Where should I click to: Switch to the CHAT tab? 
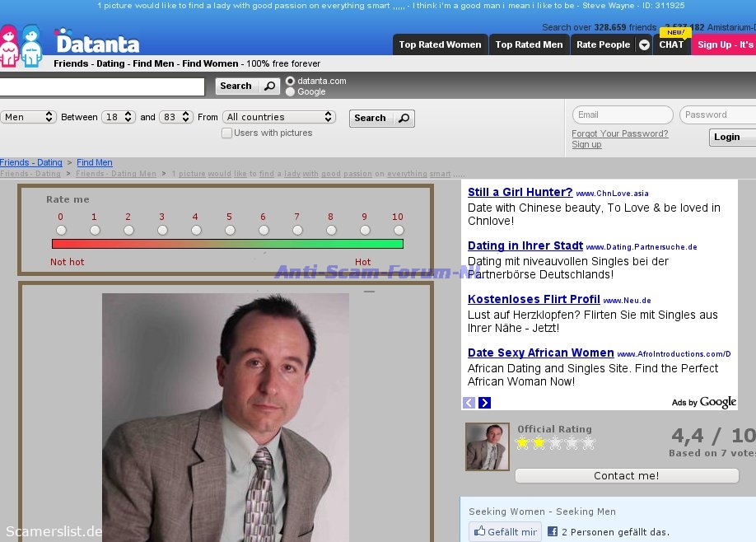(x=671, y=45)
